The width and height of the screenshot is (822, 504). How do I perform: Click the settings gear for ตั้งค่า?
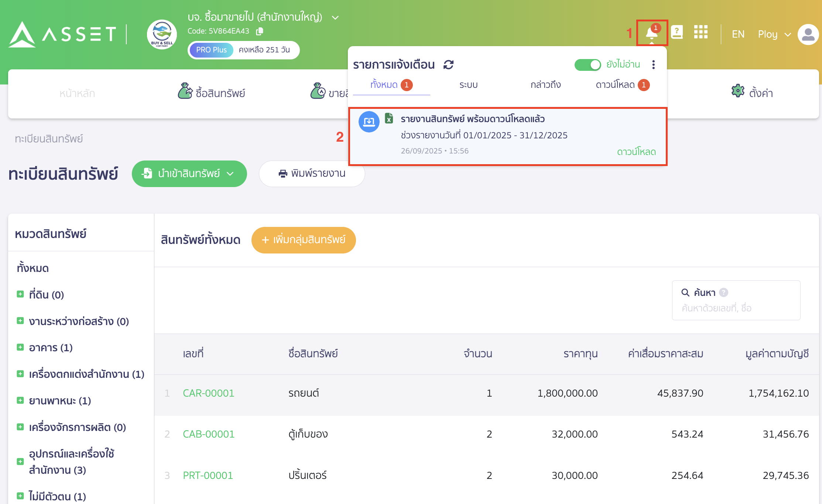pos(737,91)
